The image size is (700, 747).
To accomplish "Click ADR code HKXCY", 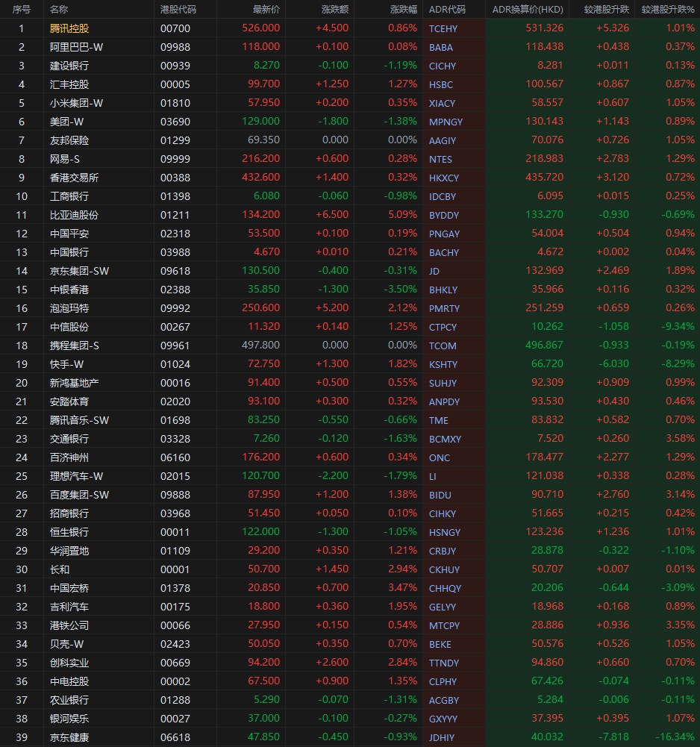I will coord(444,178).
